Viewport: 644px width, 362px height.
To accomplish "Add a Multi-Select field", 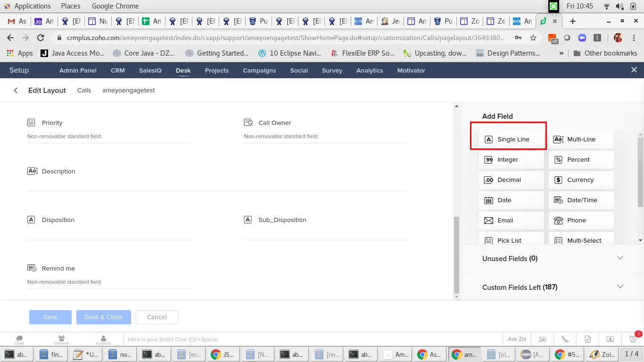I will [581, 238].
